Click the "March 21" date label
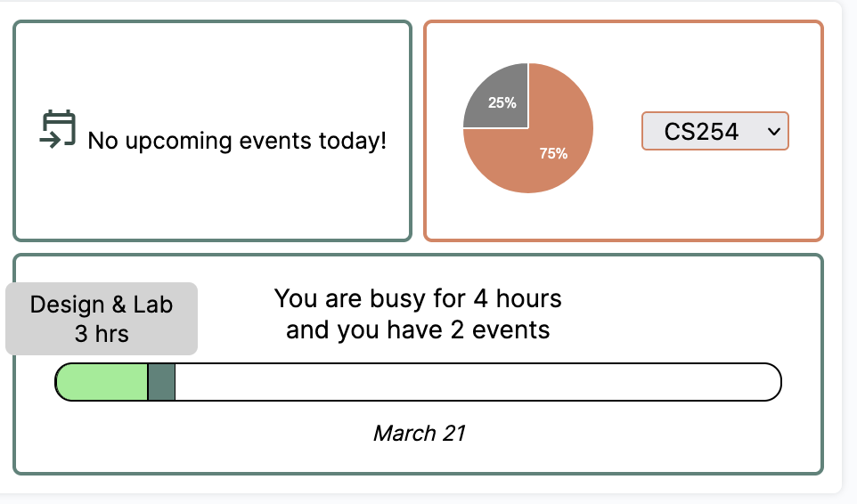The image size is (857, 504). [419, 434]
